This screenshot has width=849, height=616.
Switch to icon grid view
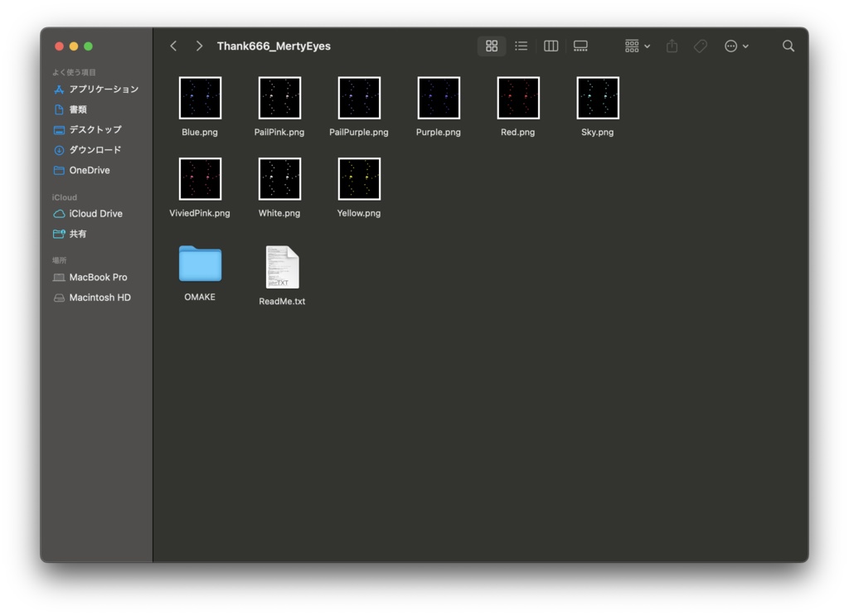(492, 46)
